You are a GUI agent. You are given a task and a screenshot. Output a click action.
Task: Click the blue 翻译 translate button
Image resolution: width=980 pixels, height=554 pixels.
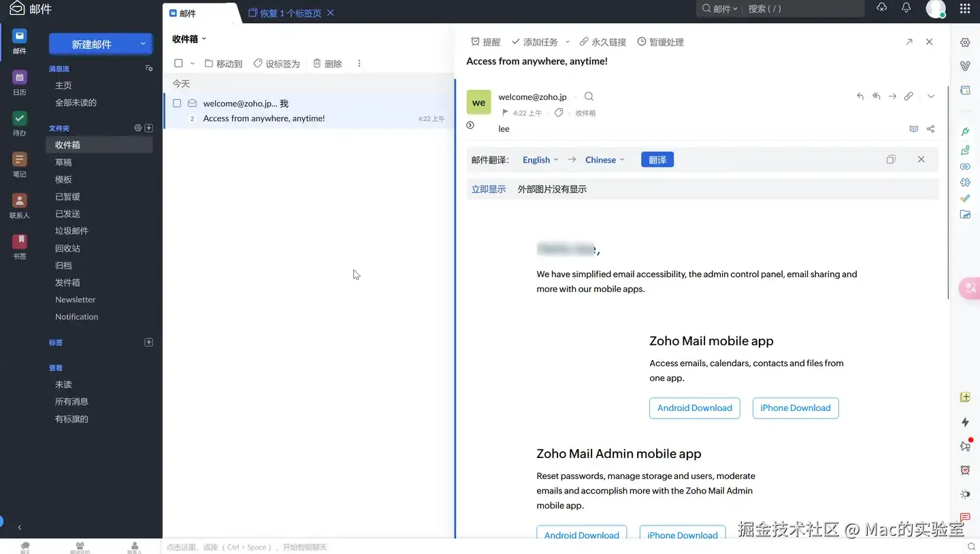click(x=657, y=160)
